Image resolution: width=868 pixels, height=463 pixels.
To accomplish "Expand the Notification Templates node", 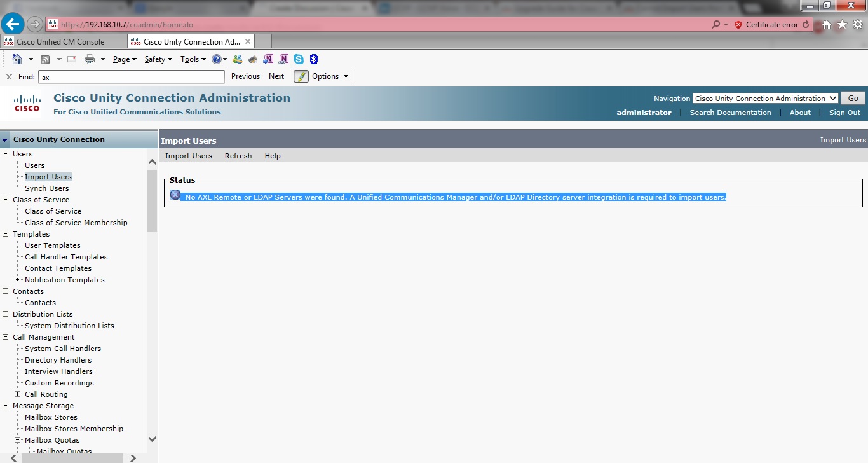I will pyautogui.click(x=18, y=280).
